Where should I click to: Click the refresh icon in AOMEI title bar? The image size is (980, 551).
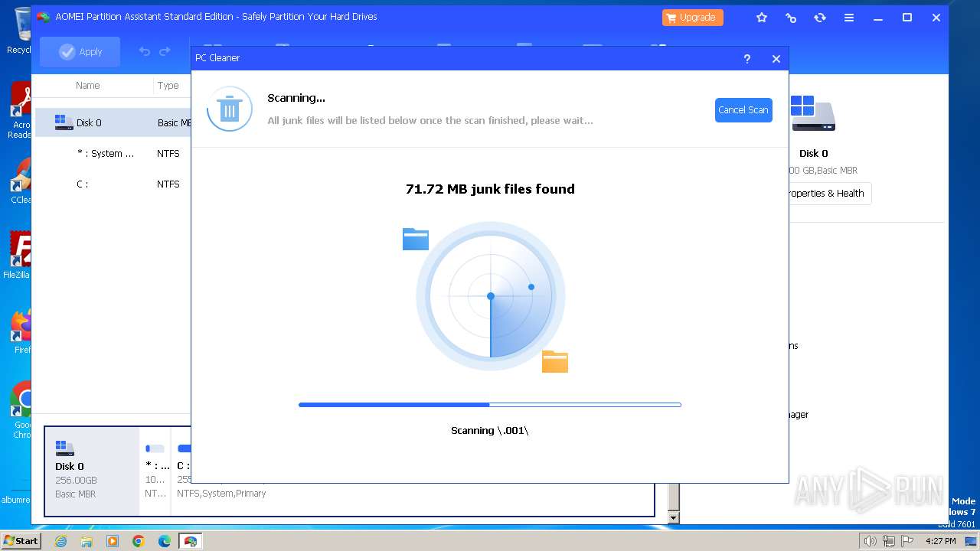click(x=820, y=18)
